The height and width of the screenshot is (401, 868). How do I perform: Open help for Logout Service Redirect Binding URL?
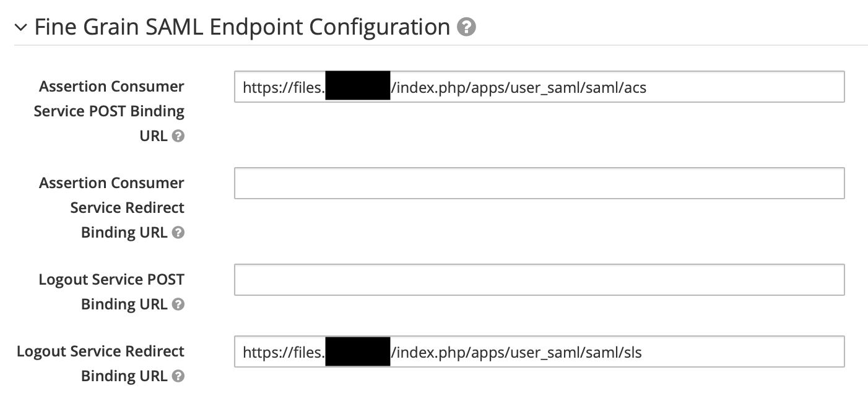point(178,376)
